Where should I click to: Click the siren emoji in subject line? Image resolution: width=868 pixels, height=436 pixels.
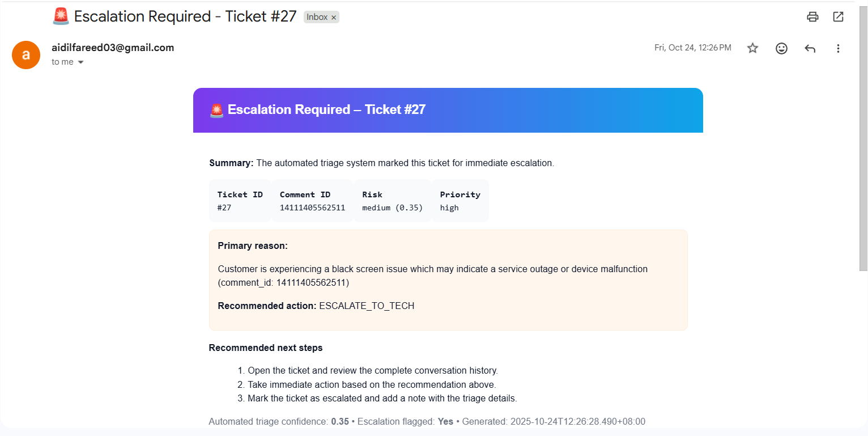[61, 16]
